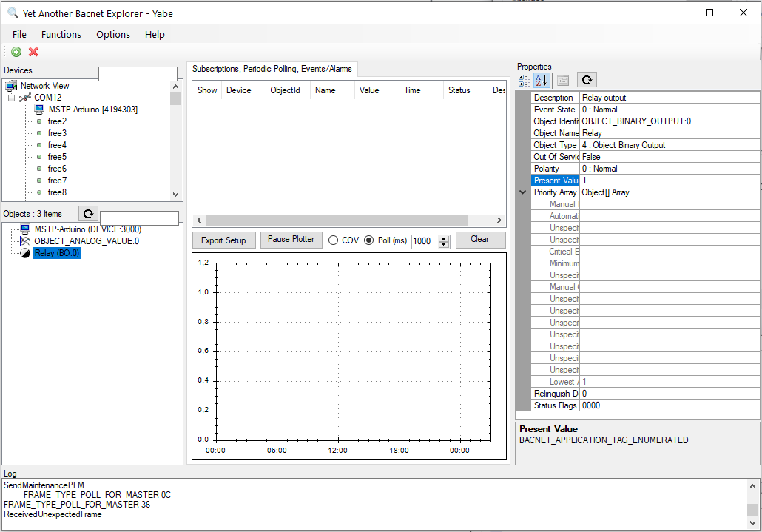Select the Polarity property row
Screen dimensions: 762x532
click(645, 169)
